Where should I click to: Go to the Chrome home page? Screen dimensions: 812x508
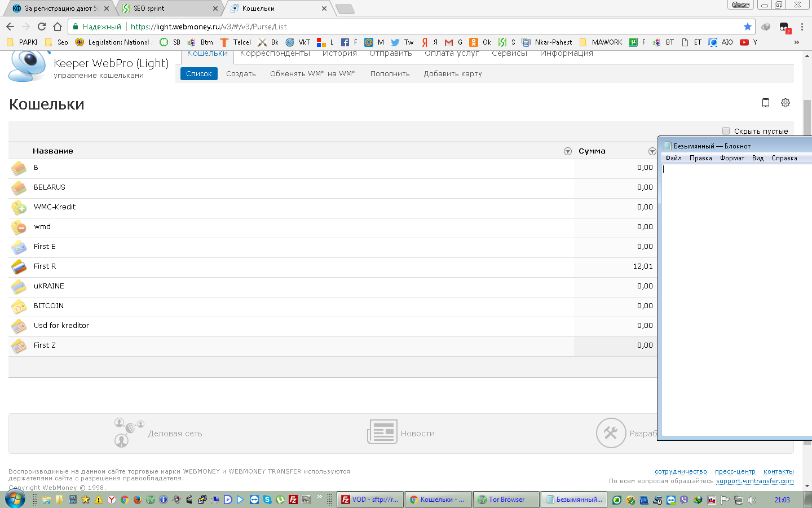pyautogui.click(x=58, y=27)
